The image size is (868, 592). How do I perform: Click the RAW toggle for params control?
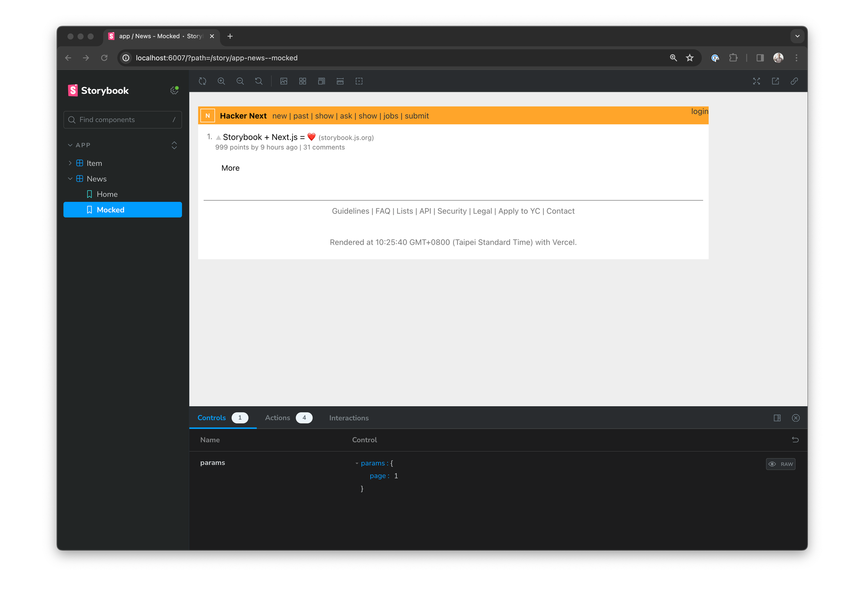pos(780,464)
